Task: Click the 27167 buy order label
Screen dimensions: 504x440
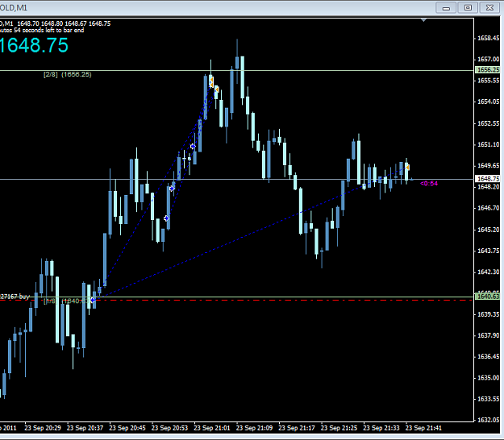Action: pos(15,297)
